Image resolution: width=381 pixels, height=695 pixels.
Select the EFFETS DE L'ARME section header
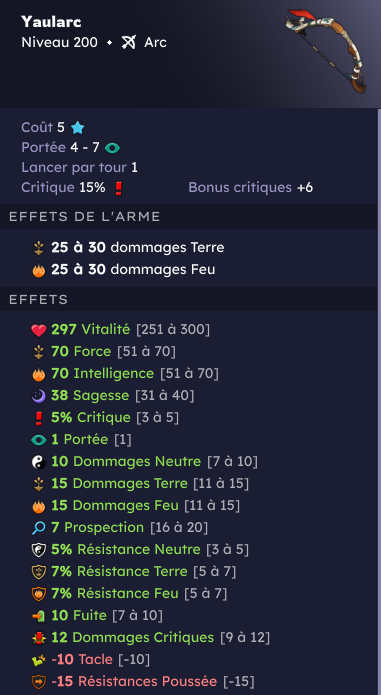click(189, 216)
